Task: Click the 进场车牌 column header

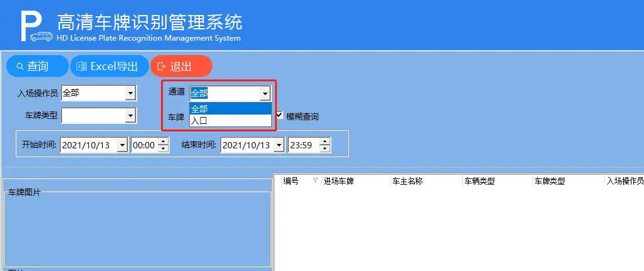Action: (x=356, y=181)
